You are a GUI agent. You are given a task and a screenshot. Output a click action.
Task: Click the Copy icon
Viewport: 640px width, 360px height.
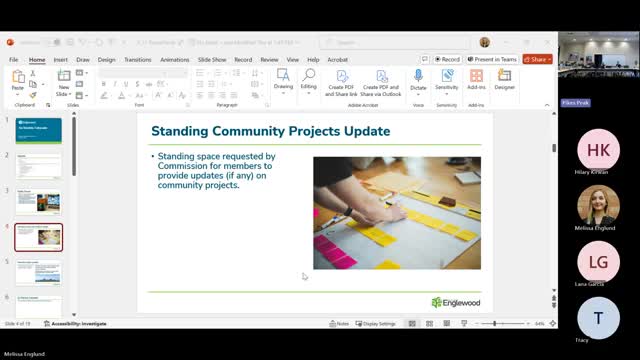[x=33, y=84]
